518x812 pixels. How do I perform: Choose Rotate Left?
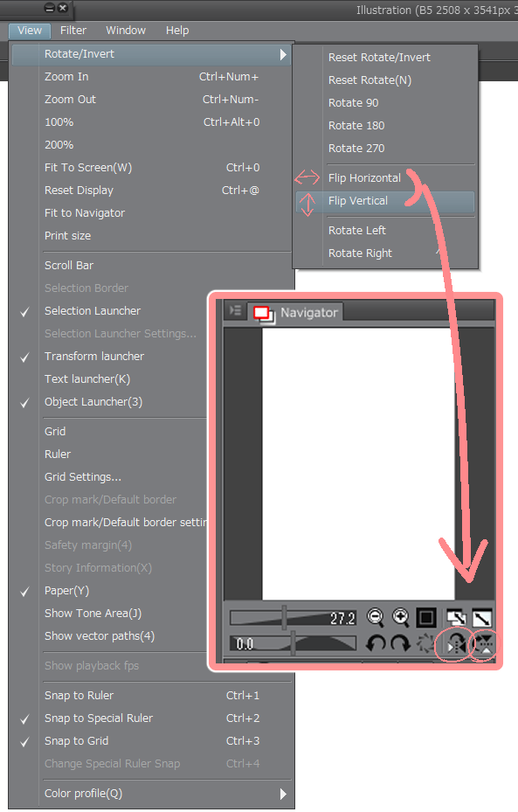(384, 231)
